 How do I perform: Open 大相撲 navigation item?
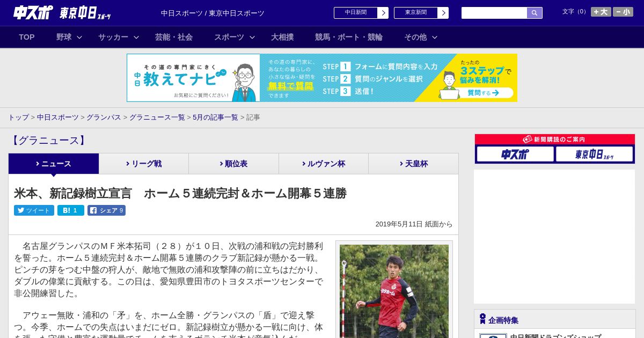[282, 37]
